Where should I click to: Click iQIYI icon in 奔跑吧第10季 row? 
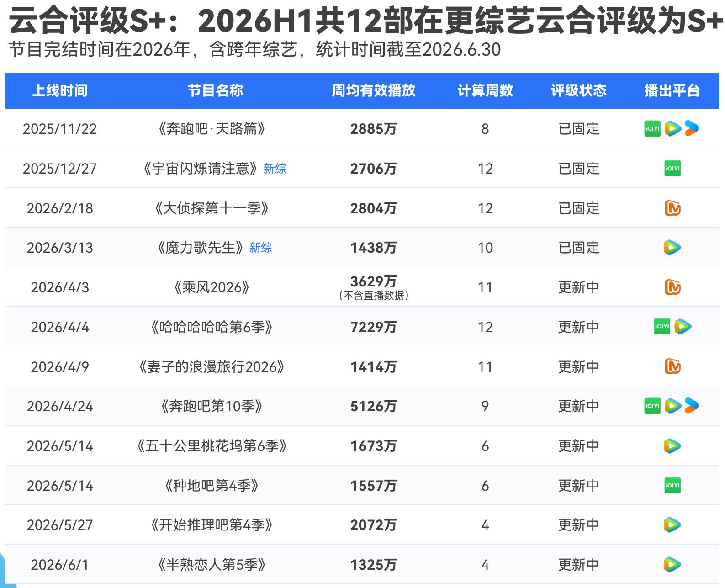(652, 406)
